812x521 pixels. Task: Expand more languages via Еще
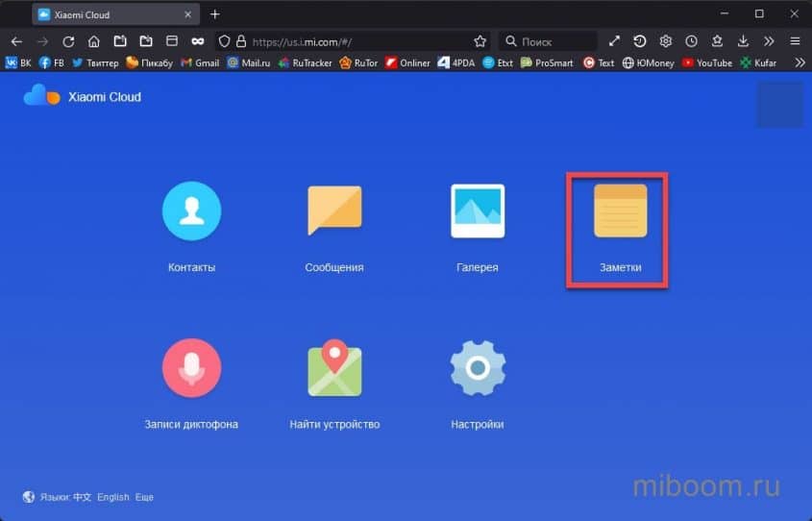[x=144, y=497]
